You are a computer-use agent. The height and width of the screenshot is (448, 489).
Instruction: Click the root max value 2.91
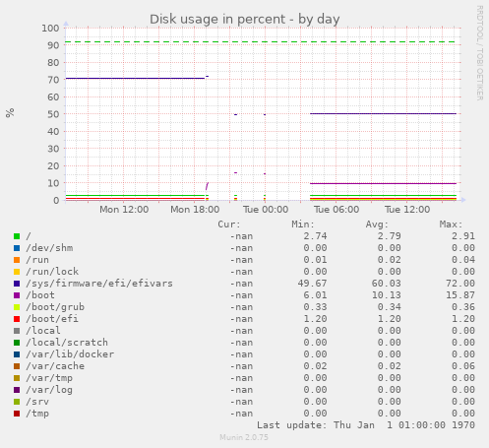pyautogui.click(x=463, y=236)
